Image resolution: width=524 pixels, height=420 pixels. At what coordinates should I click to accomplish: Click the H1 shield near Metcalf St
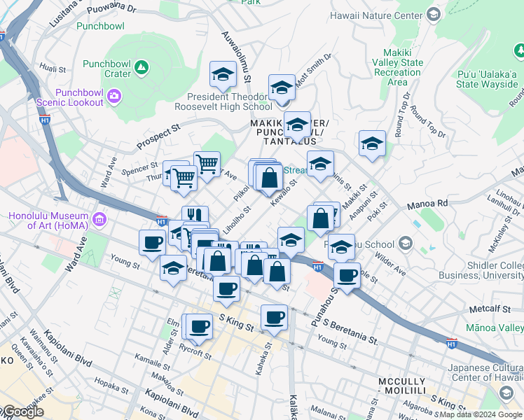coord(451,343)
